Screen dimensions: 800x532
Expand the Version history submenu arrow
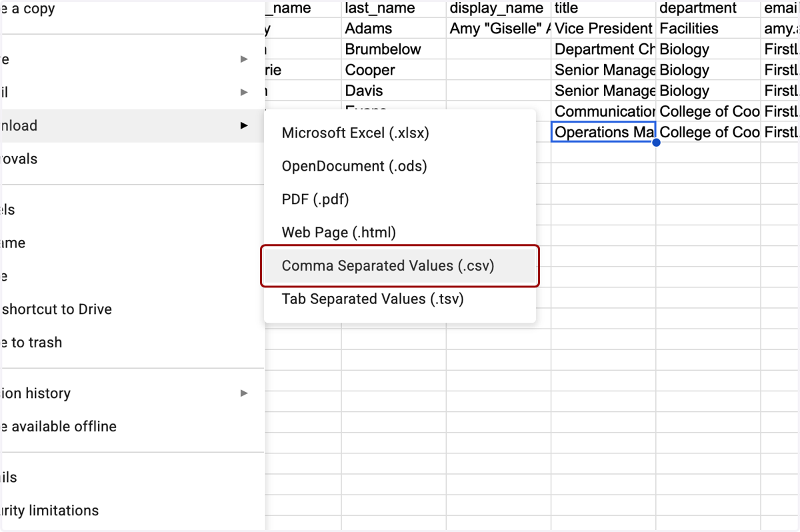(x=245, y=393)
